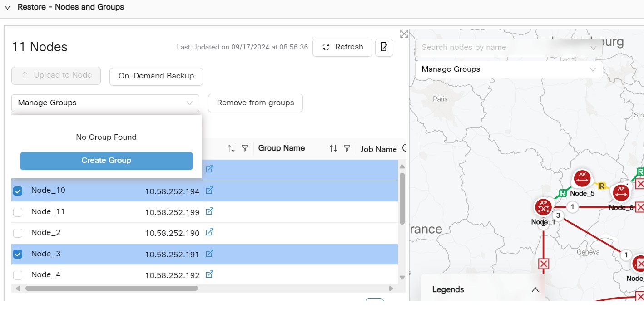Click Remove from groups button

tap(255, 103)
